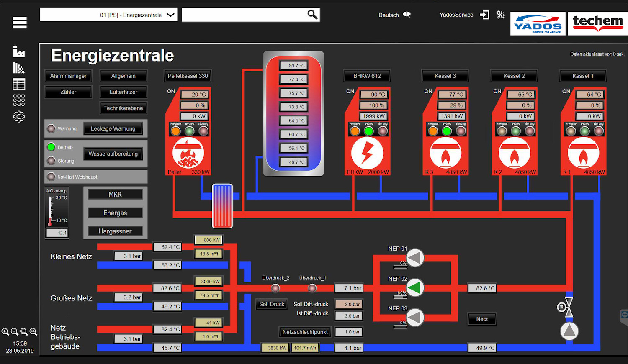628x364 pixels.
Task: Open the settings gear in sidebar
Action: pos(19,117)
